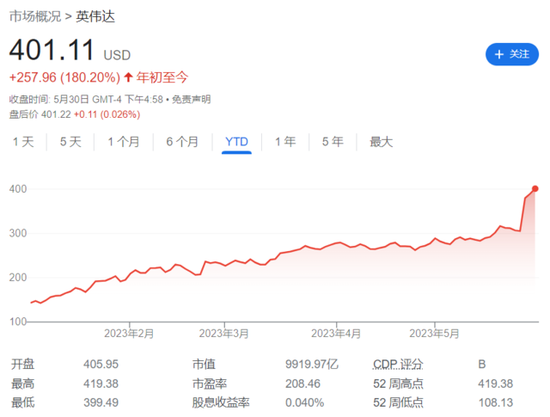The height and width of the screenshot is (417, 550).
Task: Click the CDP 评分 label
Action: tap(398, 364)
